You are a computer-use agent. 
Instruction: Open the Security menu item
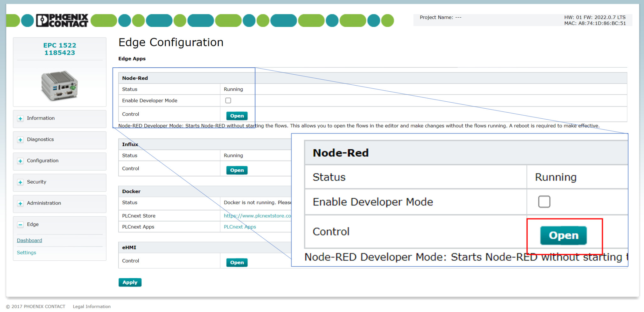point(36,182)
